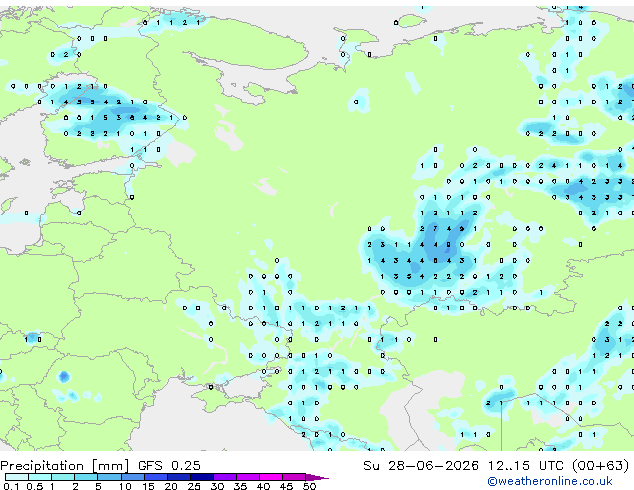The image size is (634, 490).
Task: Click the 1–2 mm legend color swatch
Action: pos(63,477)
